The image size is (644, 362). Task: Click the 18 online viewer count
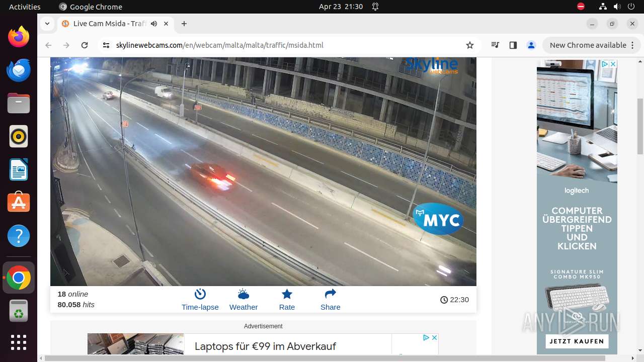(x=73, y=294)
